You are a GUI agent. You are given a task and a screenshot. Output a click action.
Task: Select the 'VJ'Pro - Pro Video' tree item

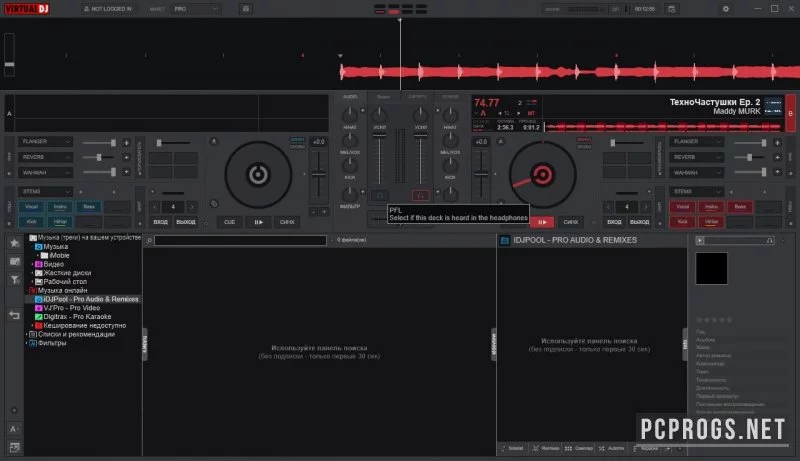71,308
